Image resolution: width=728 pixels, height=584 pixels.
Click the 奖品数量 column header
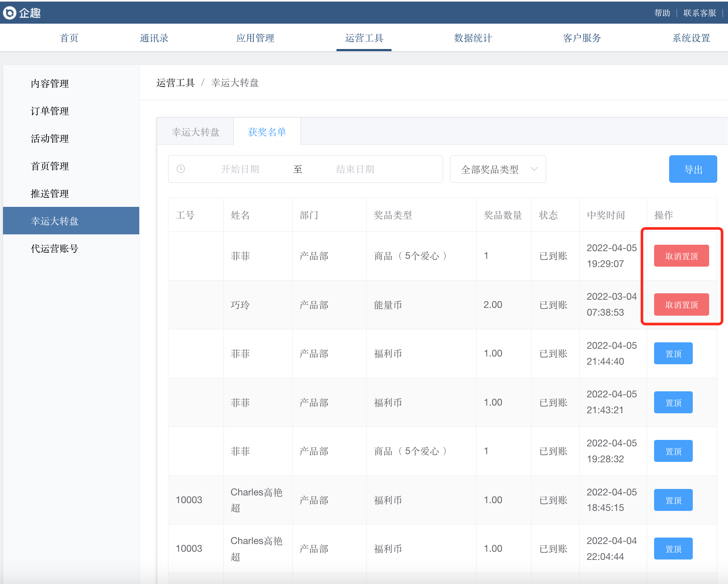click(503, 215)
